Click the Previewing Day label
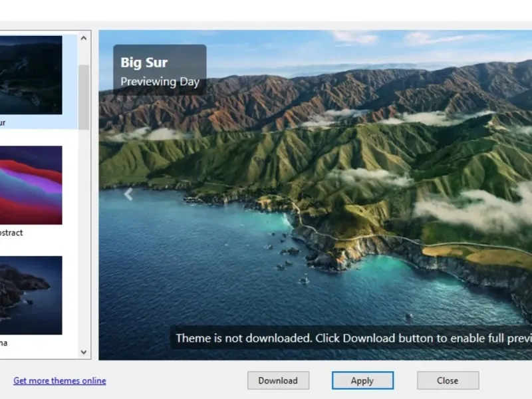532x399 pixels. 160,82
